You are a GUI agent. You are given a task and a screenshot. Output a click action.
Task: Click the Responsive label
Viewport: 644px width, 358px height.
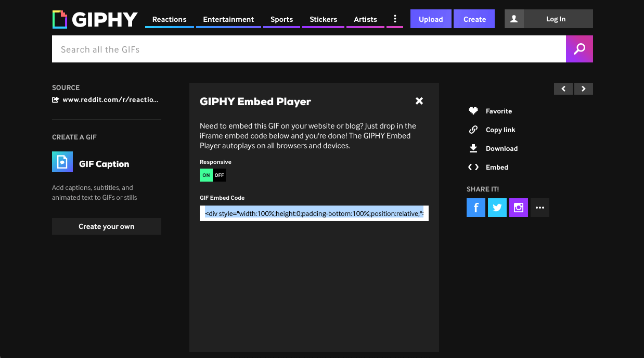tap(215, 162)
